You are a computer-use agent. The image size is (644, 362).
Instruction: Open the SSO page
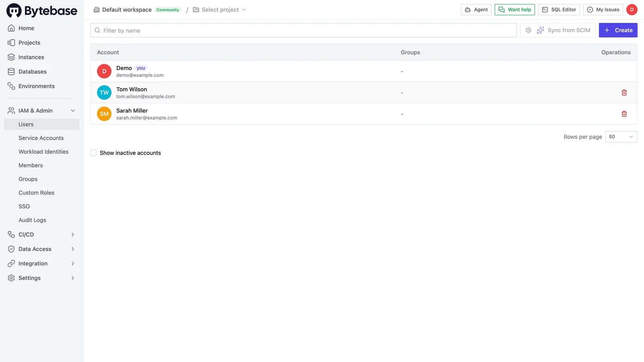(41, 206)
